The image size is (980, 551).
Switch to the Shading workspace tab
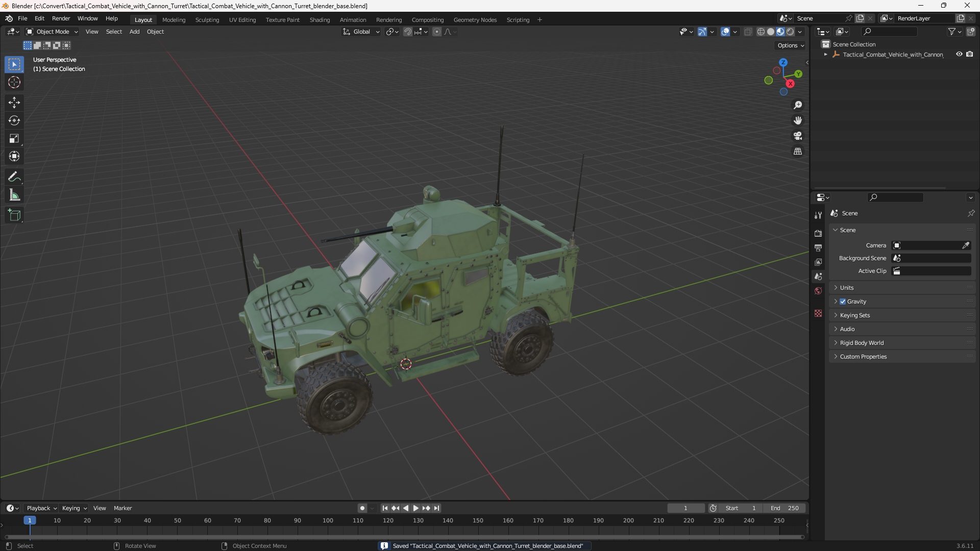320,20
